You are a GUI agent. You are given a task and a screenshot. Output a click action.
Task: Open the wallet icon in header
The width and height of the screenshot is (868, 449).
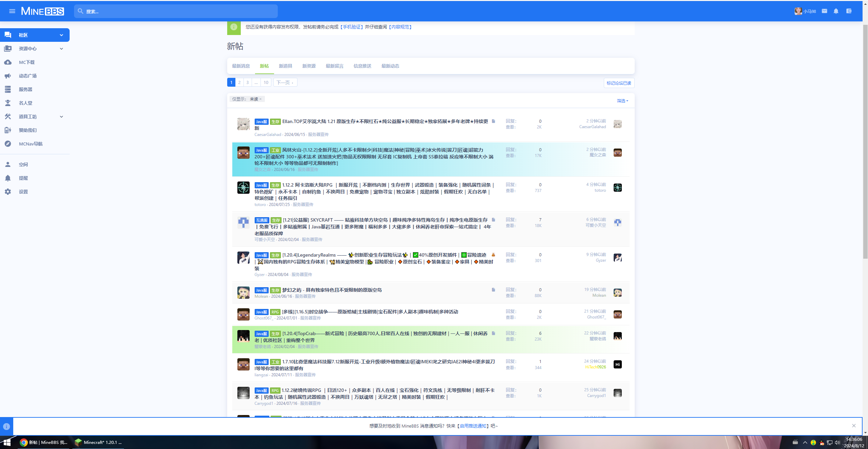tap(849, 11)
